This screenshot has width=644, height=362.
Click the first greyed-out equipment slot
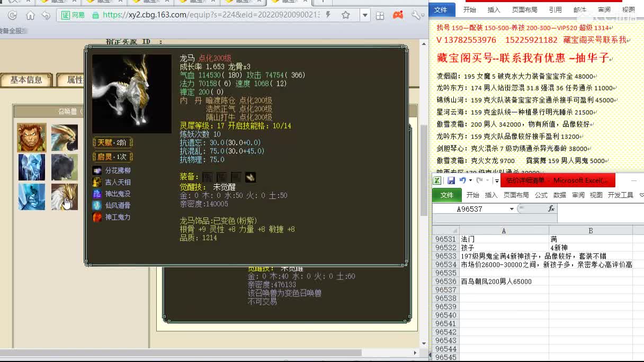207,177
